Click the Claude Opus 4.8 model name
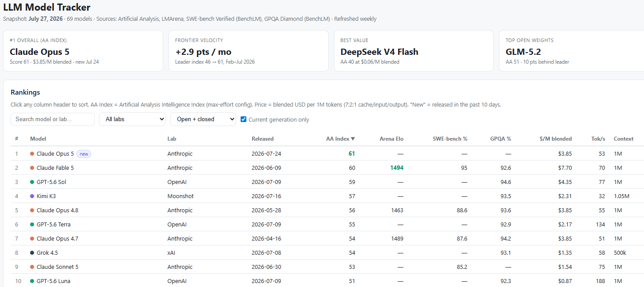This screenshot has width=644, height=287. (x=57, y=210)
